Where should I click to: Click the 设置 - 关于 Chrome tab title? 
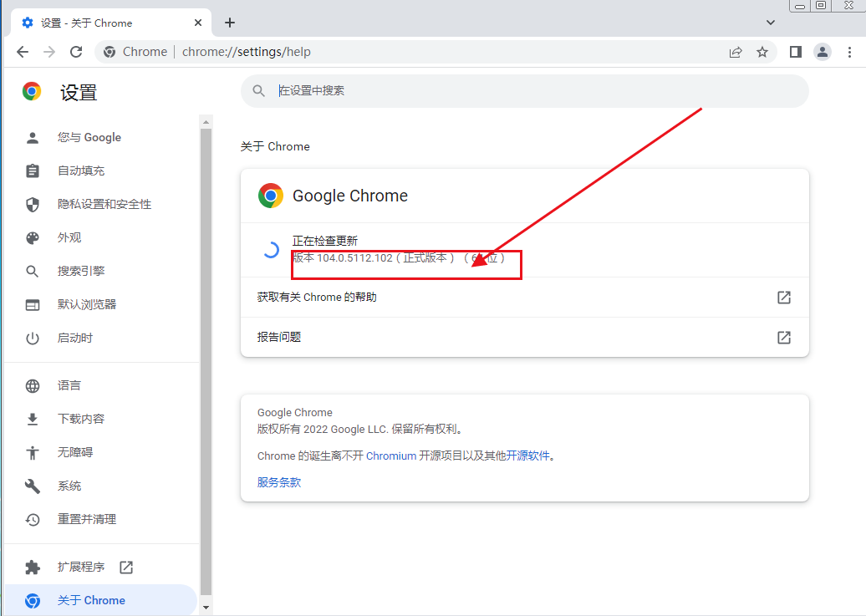(86, 23)
